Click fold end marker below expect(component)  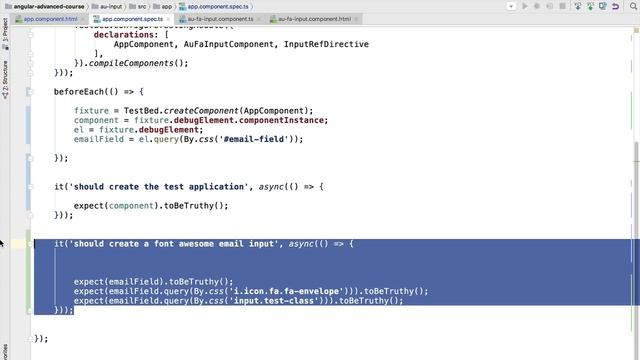tap(30, 216)
